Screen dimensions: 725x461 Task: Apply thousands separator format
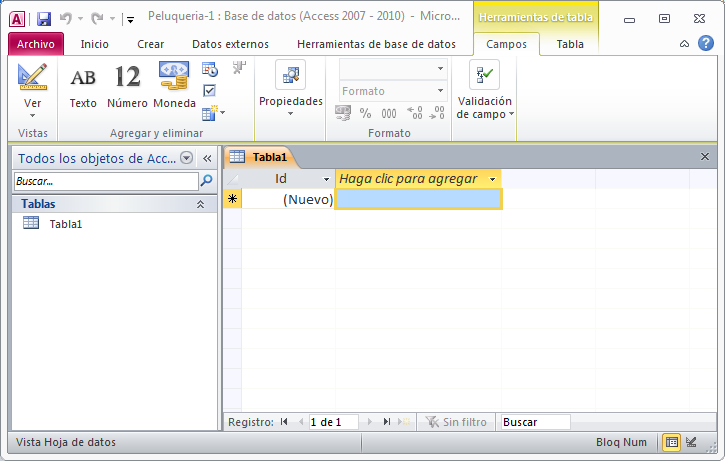pos(389,113)
